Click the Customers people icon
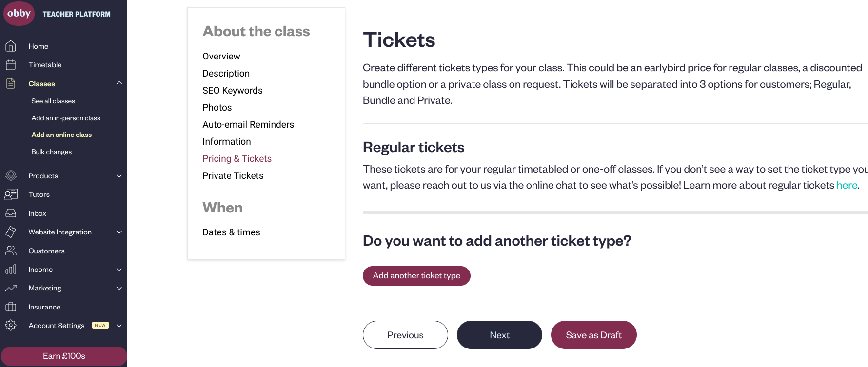The width and height of the screenshot is (868, 367). click(x=11, y=251)
